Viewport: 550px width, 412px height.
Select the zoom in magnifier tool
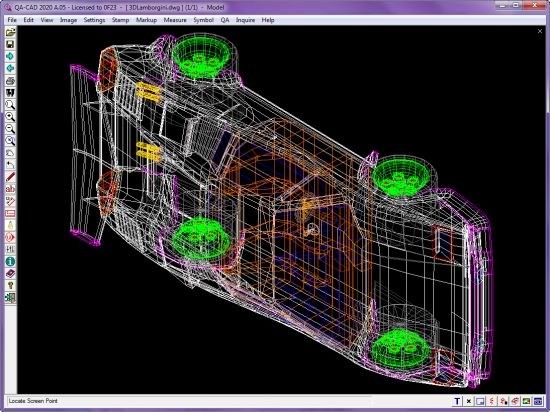(x=10, y=117)
